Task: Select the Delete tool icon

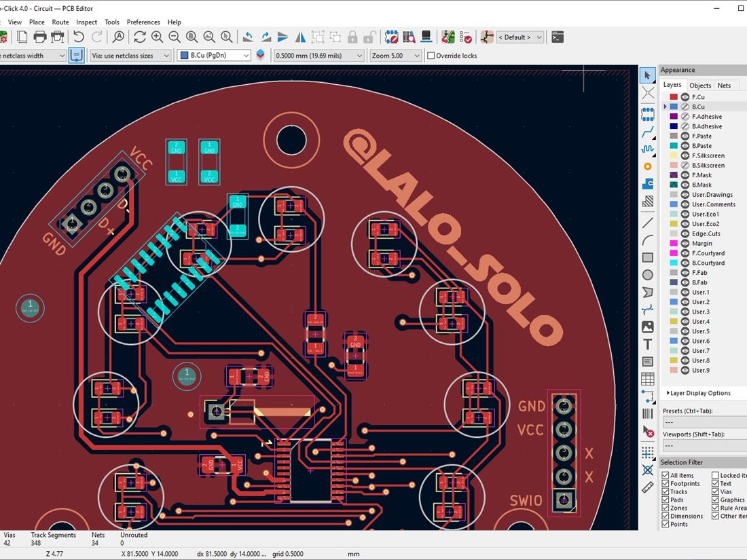Action: (647, 432)
